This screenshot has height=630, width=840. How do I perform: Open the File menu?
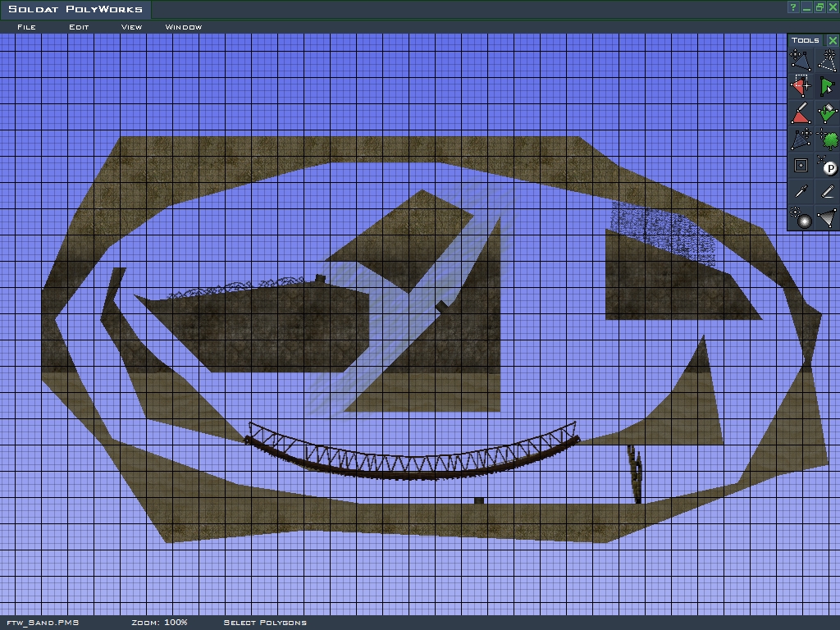pyautogui.click(x=26, y=27)
